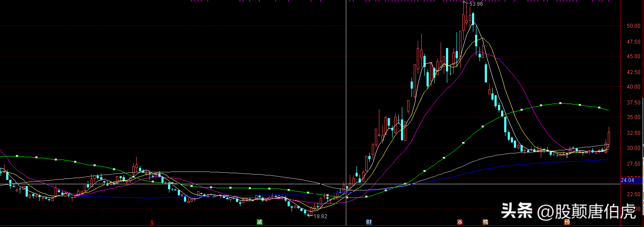The image size is (644, 227).
Task: Click the 37.50 price axis label
Action: (633, 103)
